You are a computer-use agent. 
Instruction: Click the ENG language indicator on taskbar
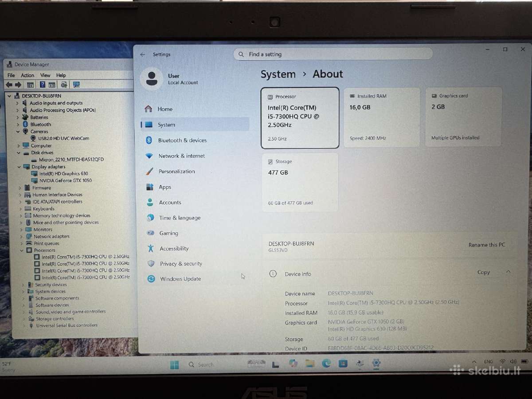click(x=488, y=362)
